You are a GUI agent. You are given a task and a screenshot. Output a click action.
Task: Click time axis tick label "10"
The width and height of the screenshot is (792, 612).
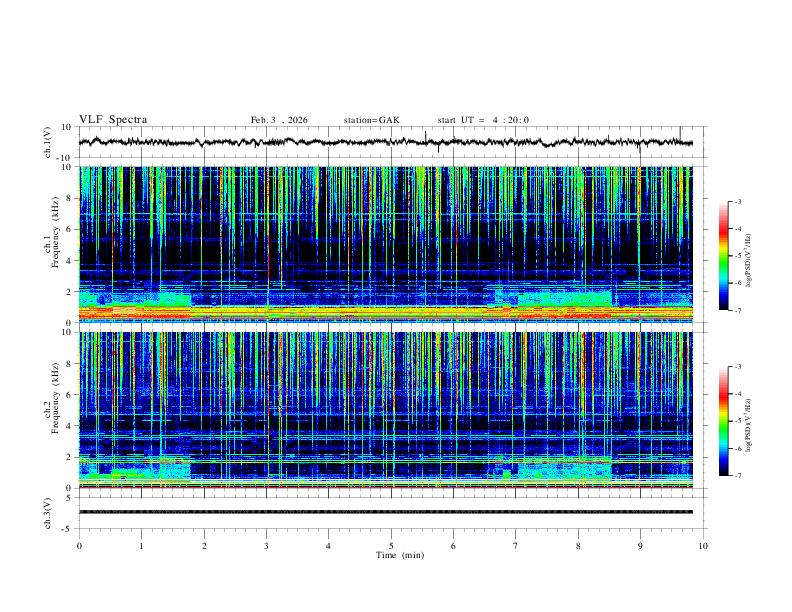703,546
